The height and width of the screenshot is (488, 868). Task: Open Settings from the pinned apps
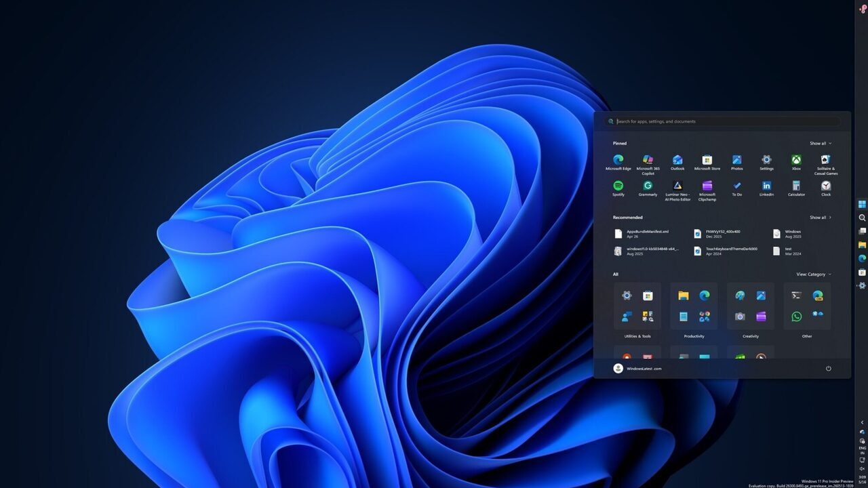[x=766, y=163]
